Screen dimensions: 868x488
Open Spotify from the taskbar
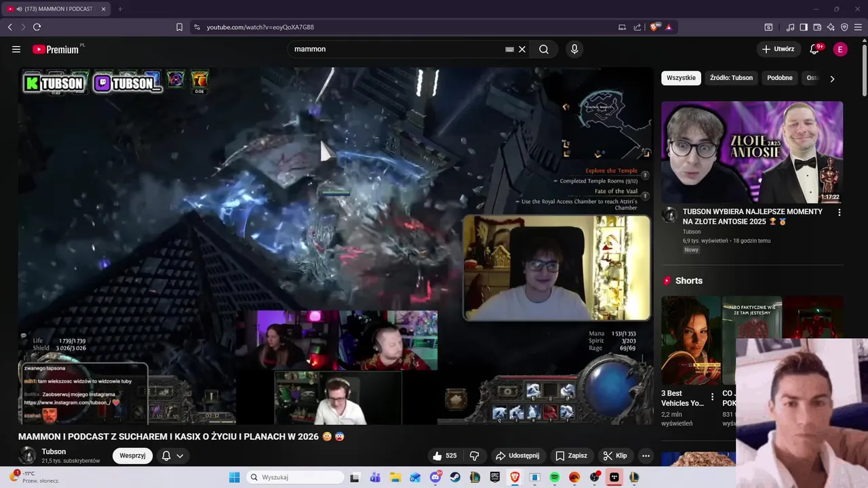click(x=555, y=477)
